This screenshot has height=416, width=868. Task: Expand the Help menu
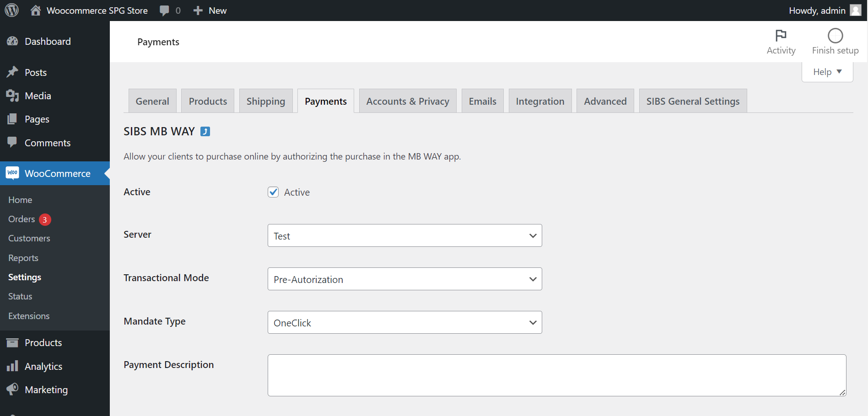[x=827, y=72]
